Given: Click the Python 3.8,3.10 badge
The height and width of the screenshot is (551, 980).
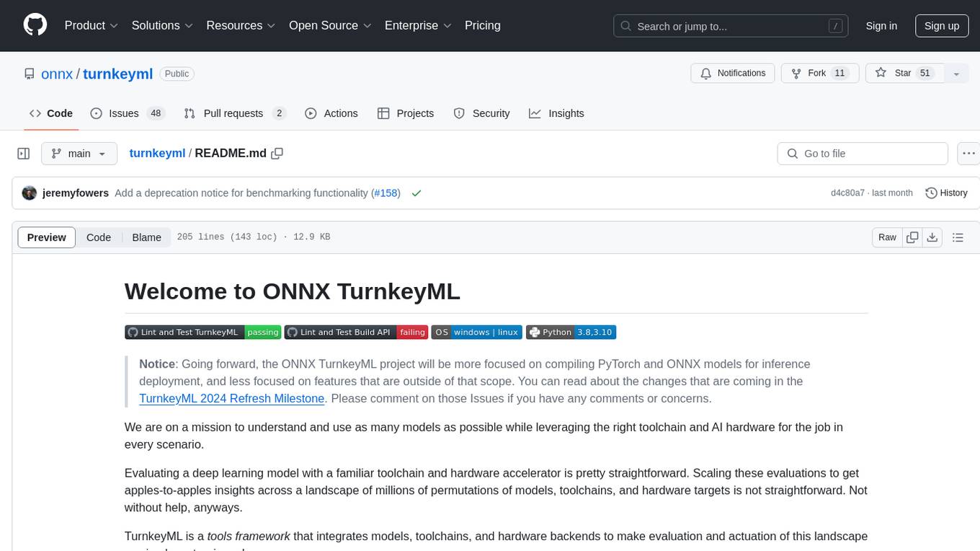Looking at the screenshot, I should 571,332.
